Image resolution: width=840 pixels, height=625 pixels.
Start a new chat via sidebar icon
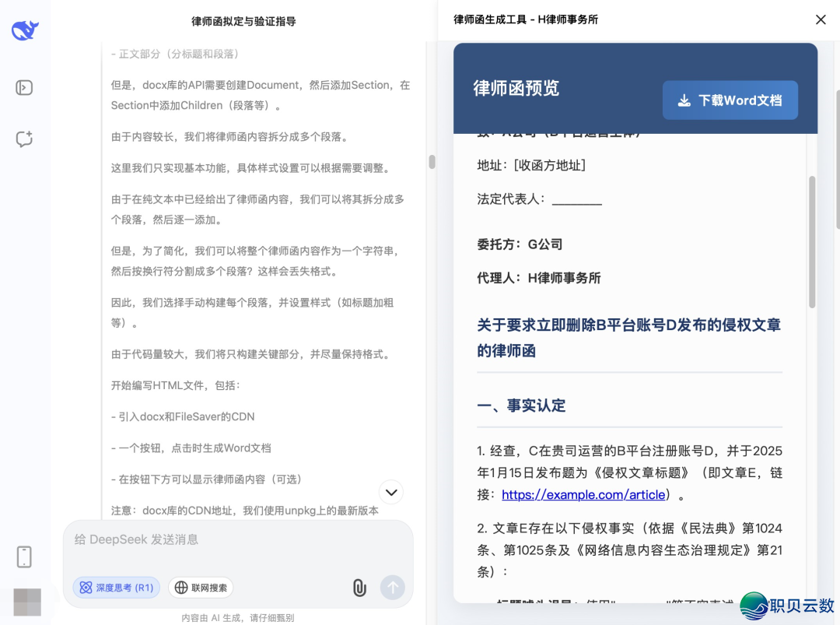click(24, 139)
